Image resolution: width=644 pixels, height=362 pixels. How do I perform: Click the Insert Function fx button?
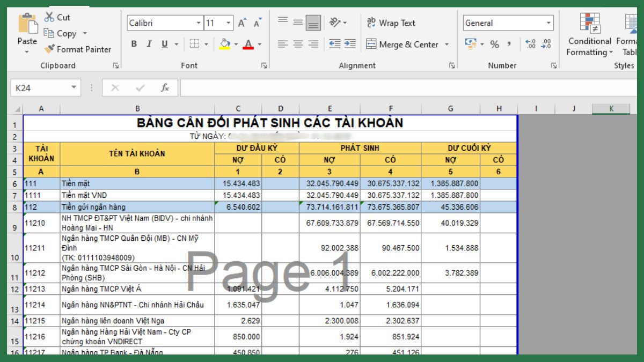(x=165, y=87)
